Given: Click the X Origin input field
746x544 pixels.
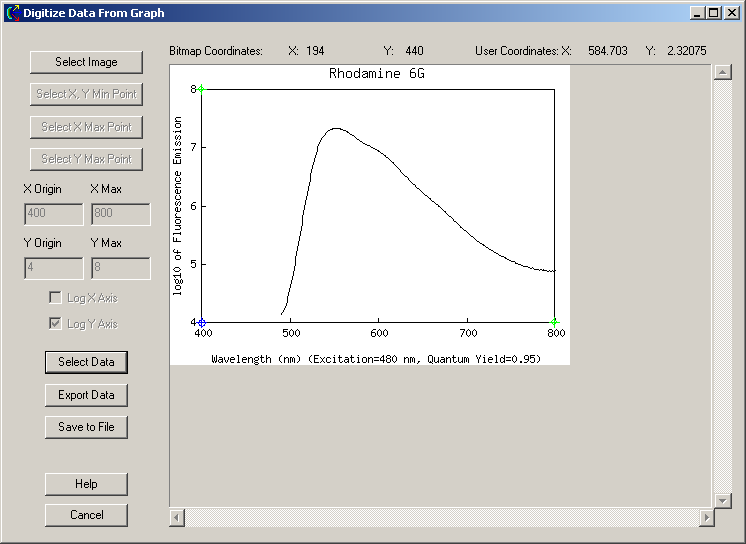Looking at the screenshot, I should pos(53,215).
